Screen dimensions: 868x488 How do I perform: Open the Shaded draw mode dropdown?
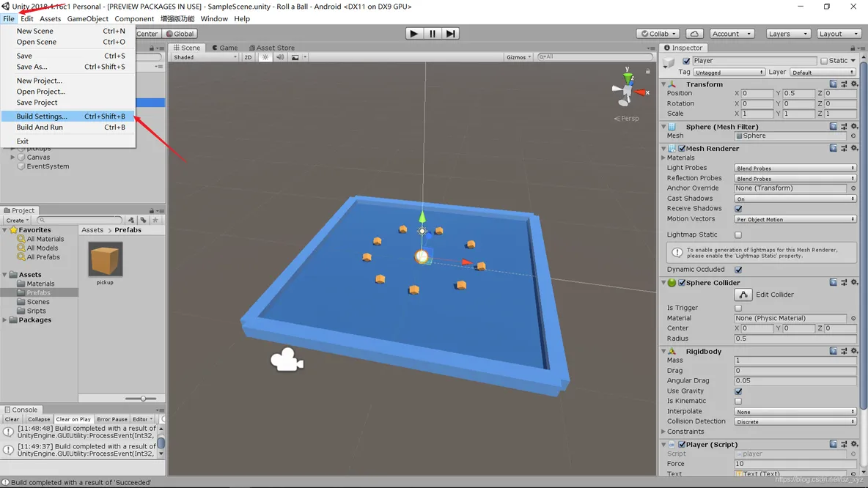click(205, 57)
